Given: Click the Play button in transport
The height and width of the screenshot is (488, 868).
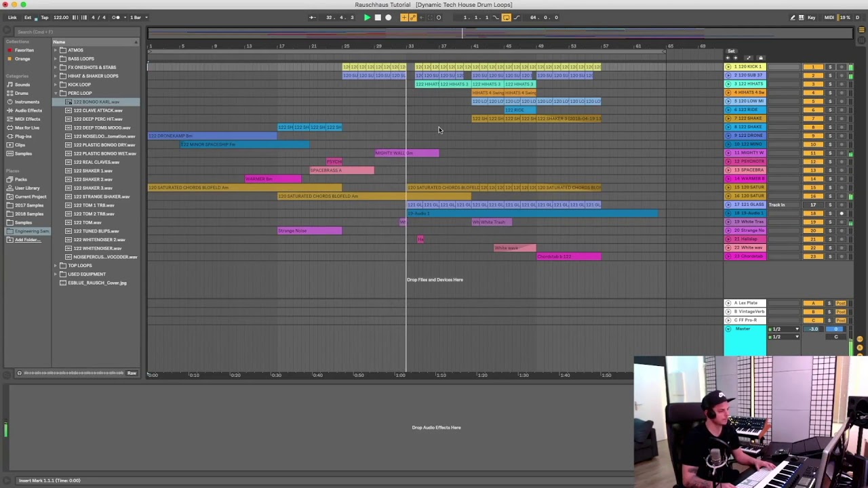Looking at the screenshot, I should [367, 18].
